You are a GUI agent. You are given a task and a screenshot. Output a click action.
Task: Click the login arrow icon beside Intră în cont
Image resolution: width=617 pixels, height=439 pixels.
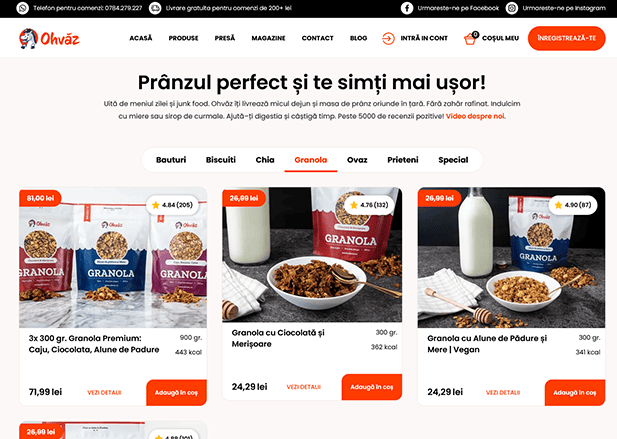point(388,38)
